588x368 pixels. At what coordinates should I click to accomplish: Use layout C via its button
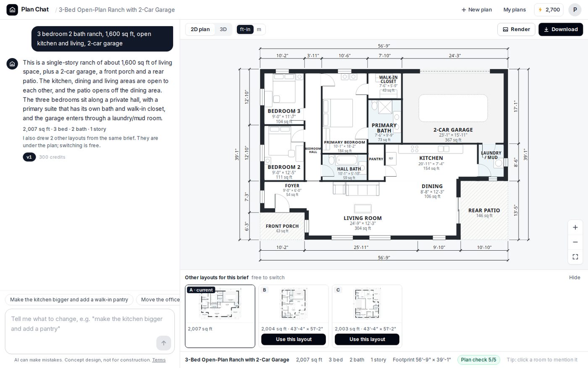pos(367,339)
